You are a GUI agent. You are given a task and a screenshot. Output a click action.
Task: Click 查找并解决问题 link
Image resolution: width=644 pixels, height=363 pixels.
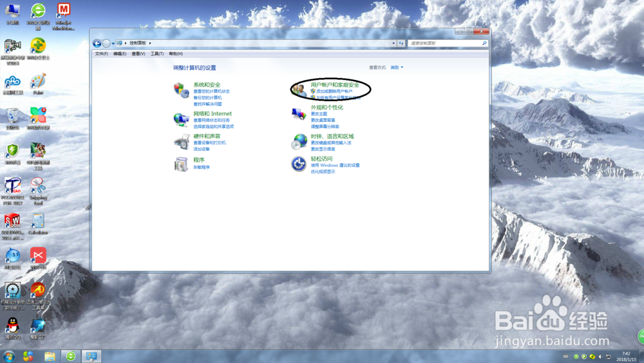(x=207, y=104)
